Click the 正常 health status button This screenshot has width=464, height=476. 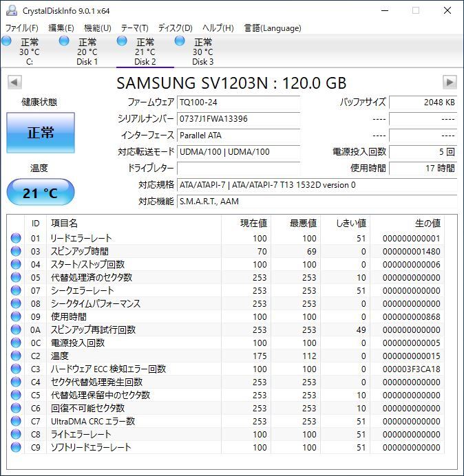[x=41, y=133]
